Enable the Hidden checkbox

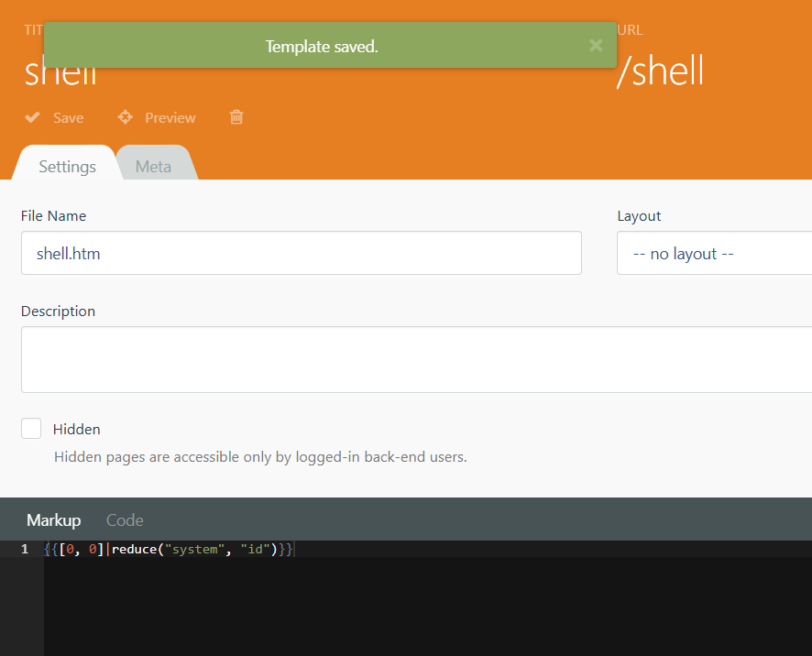(x=31, y=429)
